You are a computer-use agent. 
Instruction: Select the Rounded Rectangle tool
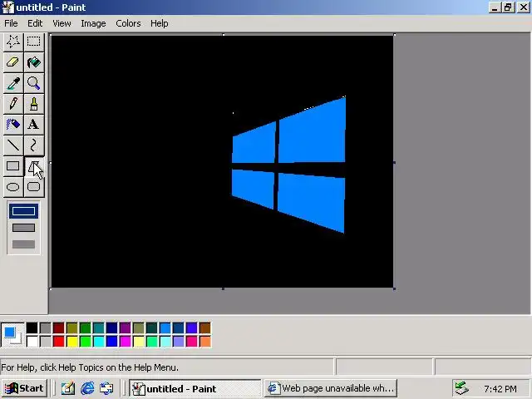coord(34,187)
